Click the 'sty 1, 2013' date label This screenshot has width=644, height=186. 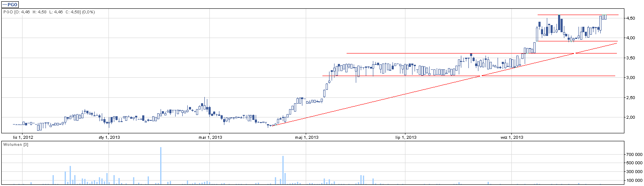108,137
